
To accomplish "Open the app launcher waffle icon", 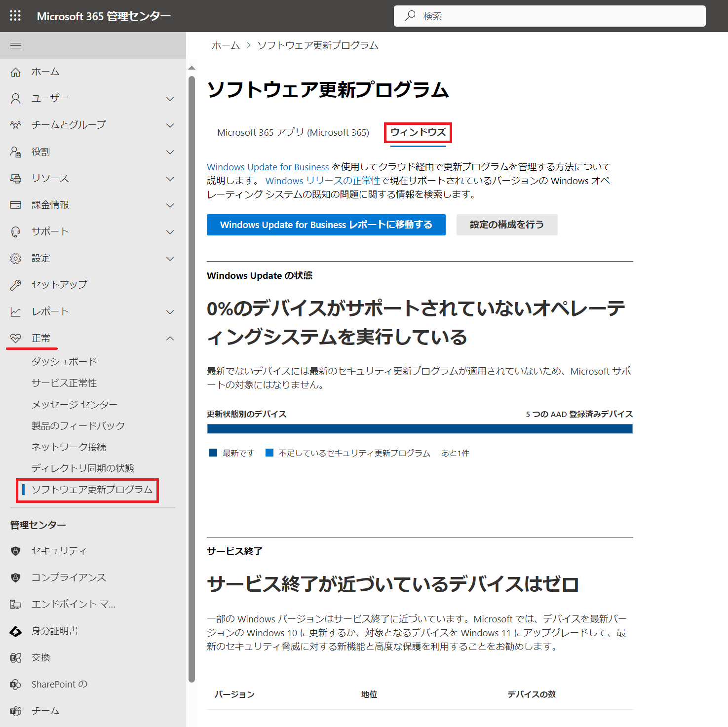I will coord(15,16).
